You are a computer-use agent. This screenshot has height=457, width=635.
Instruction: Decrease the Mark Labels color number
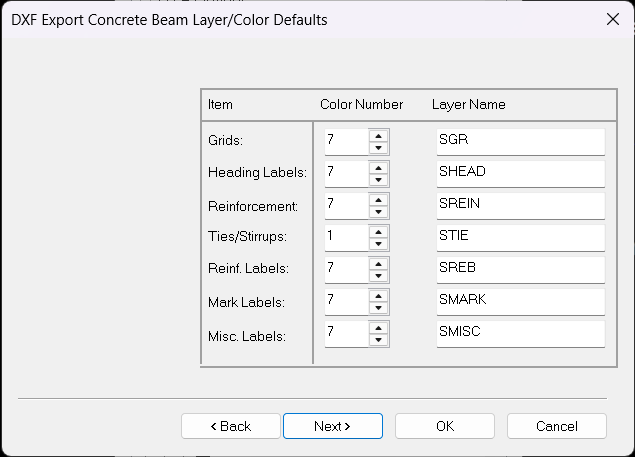coord(379,308)
